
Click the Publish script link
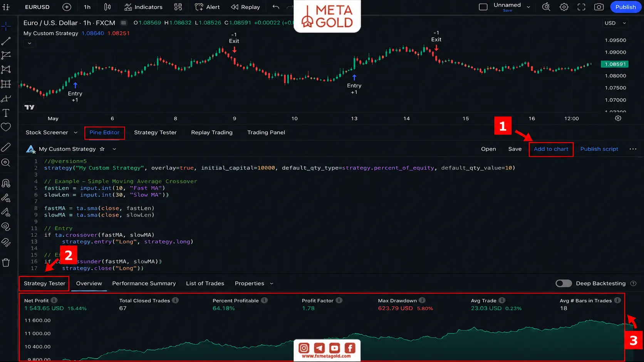tap(599, 149)
